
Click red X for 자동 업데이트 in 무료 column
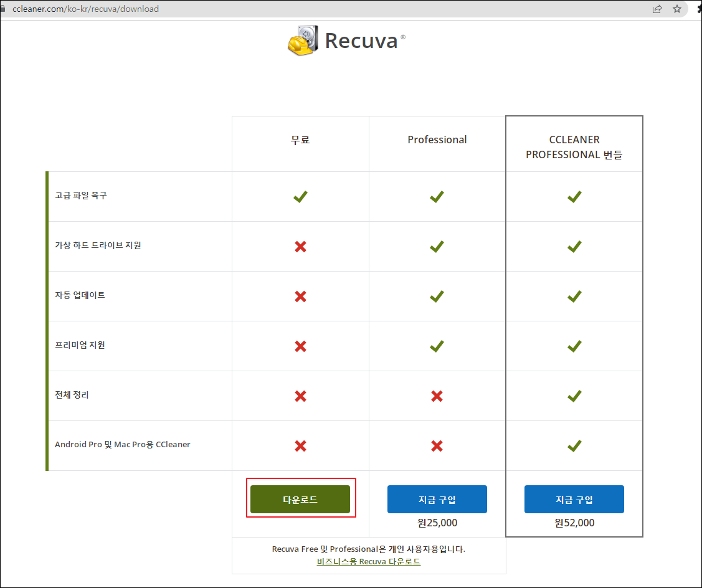click(x=300, y=296)
